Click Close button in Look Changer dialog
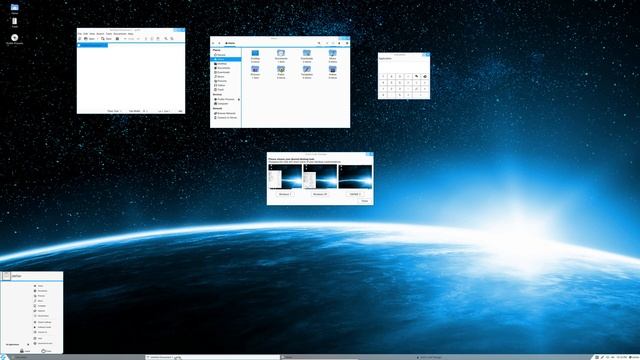640x360 pixels. point(364,201)
